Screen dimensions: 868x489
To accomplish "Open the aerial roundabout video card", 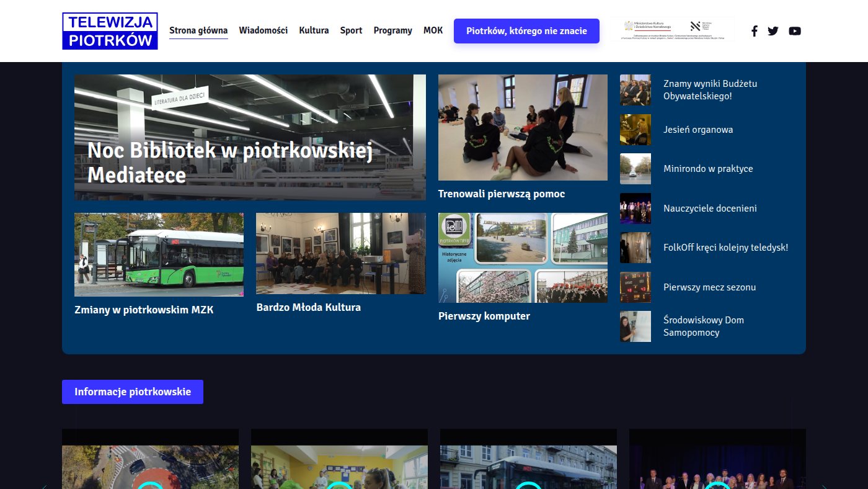I will click(150, 459).
